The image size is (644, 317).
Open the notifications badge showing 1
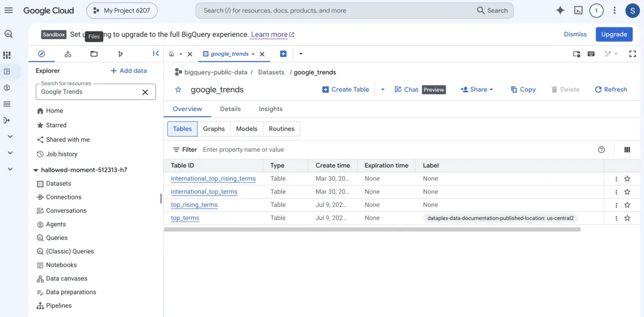tap(596, 10)
